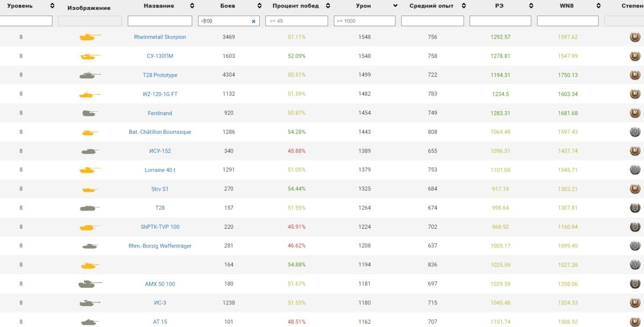Focus the Процент побед filter field
Screen dimensions: 644x327
point(296,21)
